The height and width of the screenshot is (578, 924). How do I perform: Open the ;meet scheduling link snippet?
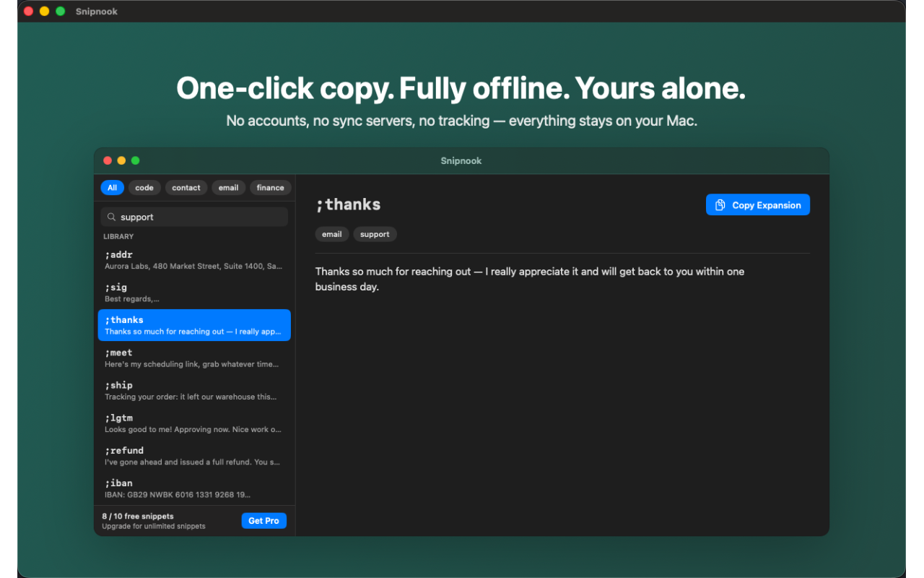(194, 358)
